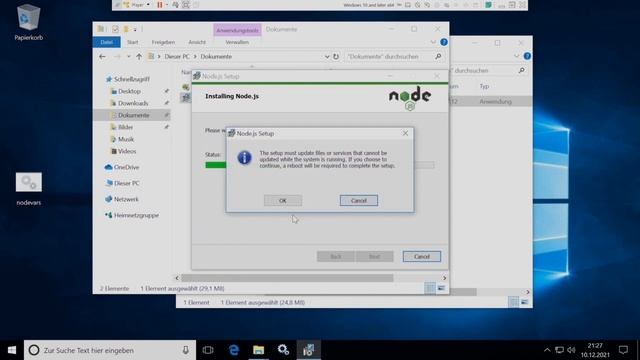Screen dimensions: 640x360
Task: Click the 'Dokumente durchsuchen' search field
Action: 388,56
